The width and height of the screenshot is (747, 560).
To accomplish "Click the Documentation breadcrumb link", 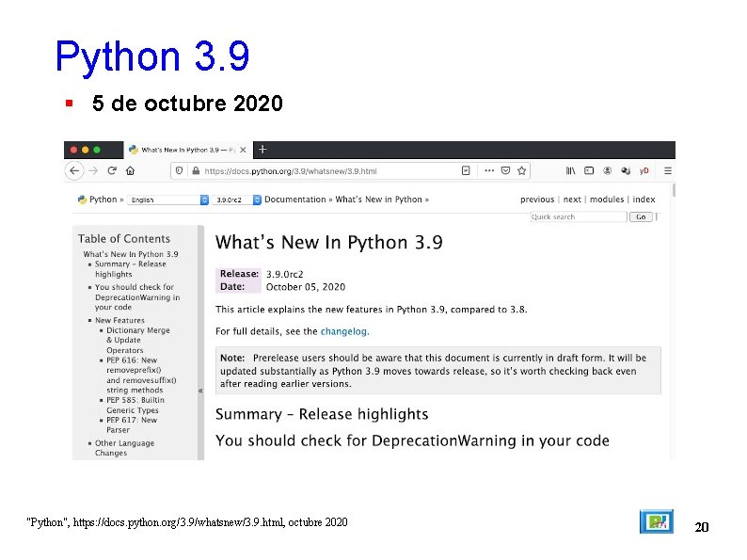I will 294,200.
